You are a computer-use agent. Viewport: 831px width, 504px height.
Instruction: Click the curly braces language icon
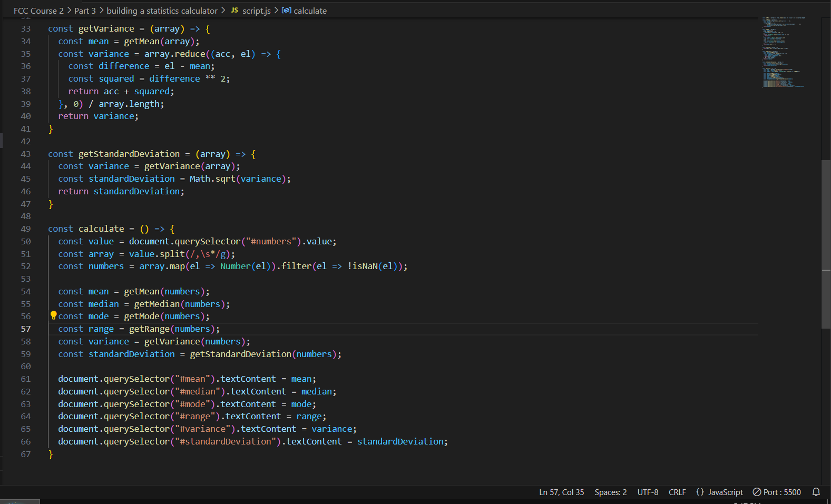[700, 492]
